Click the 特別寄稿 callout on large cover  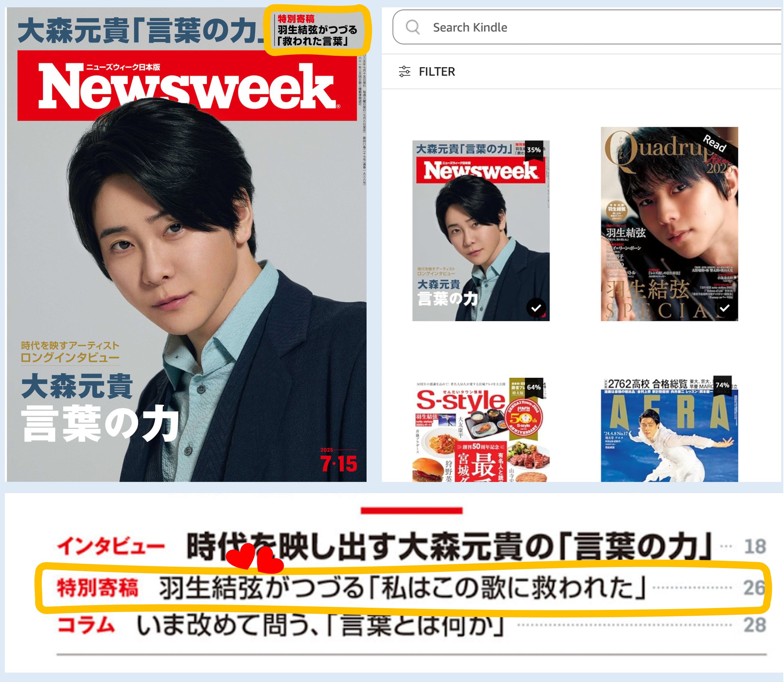[317, 30]
